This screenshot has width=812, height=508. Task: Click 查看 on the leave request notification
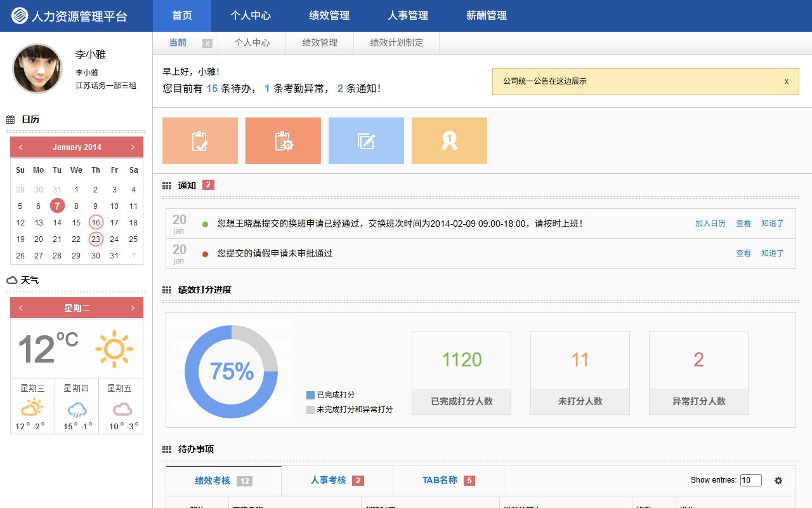tap(743, 253)
